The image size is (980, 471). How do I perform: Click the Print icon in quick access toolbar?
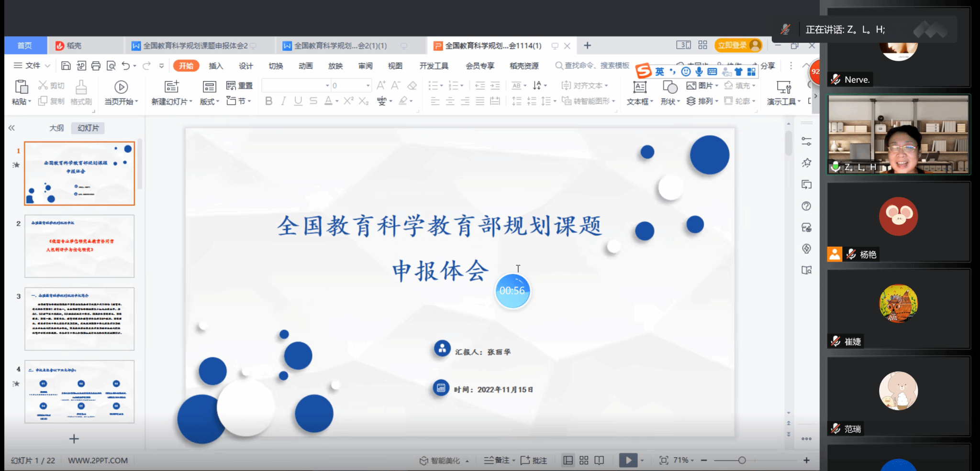tap(96, 66)
